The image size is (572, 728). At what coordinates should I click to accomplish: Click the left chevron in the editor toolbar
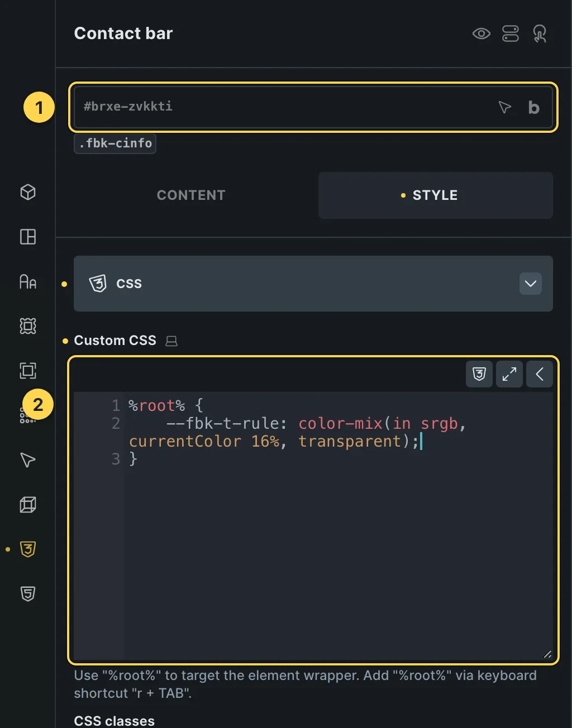pos(540,374)
